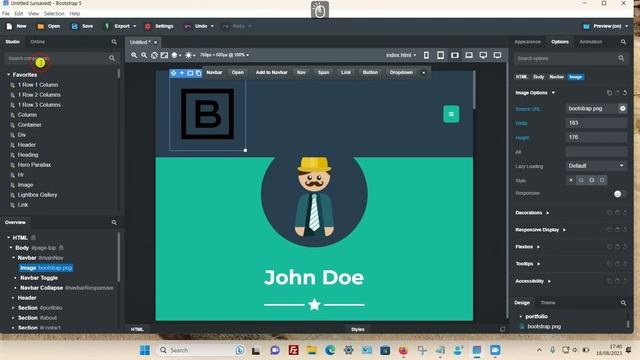Switch to the Online components tab
The width and height of the screenshot is (640, 360).
pos(38,42)
